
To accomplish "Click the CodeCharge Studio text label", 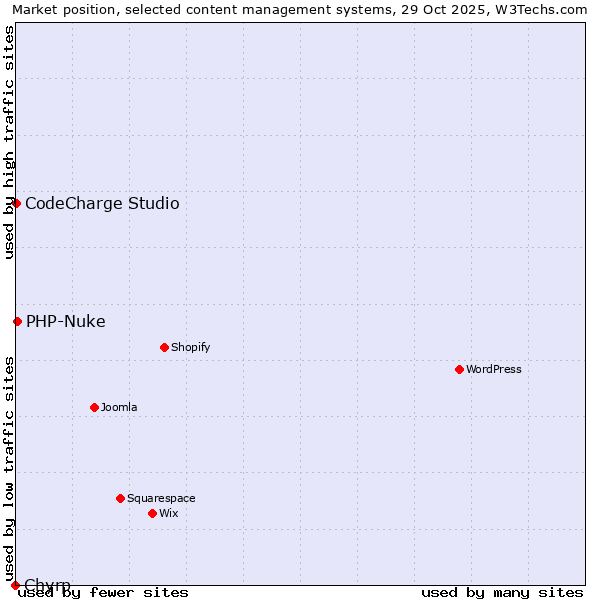I will [x=102, y=204].
